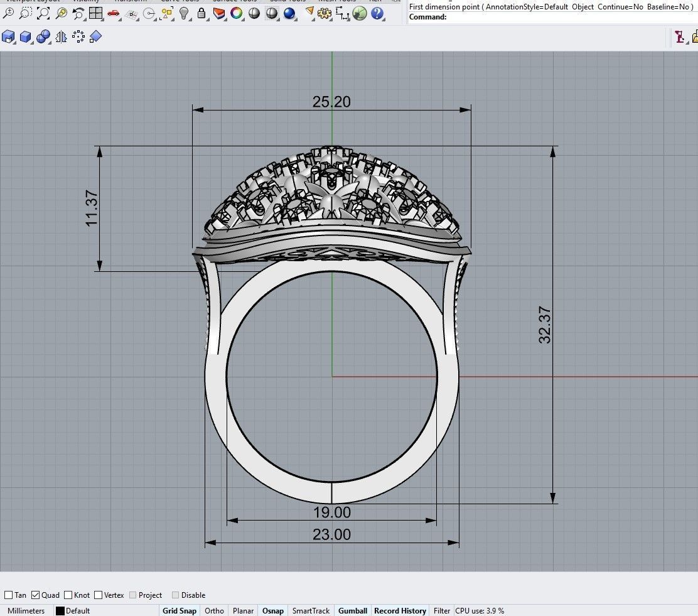The width and height of the screenshot is (698, 616).
Task: Select the 23.00 dimension text
Action: click(x=331, y=534)
